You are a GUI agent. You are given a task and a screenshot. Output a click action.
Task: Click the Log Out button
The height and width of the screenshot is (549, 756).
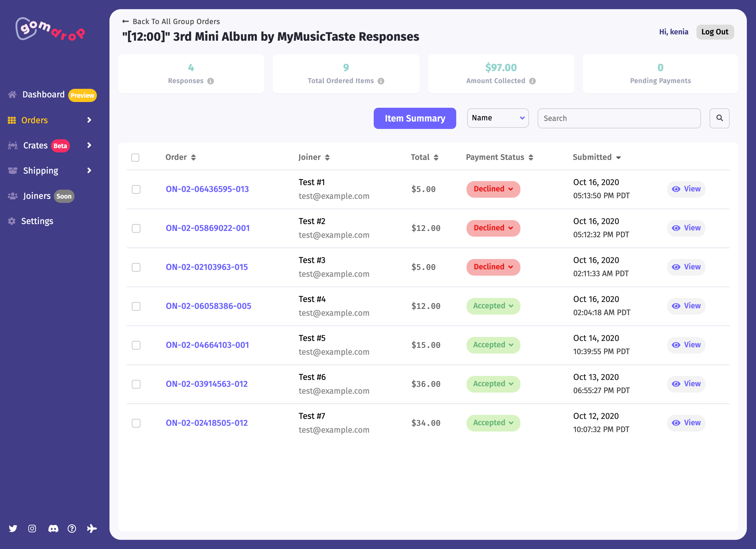click(x=715, y=32)
